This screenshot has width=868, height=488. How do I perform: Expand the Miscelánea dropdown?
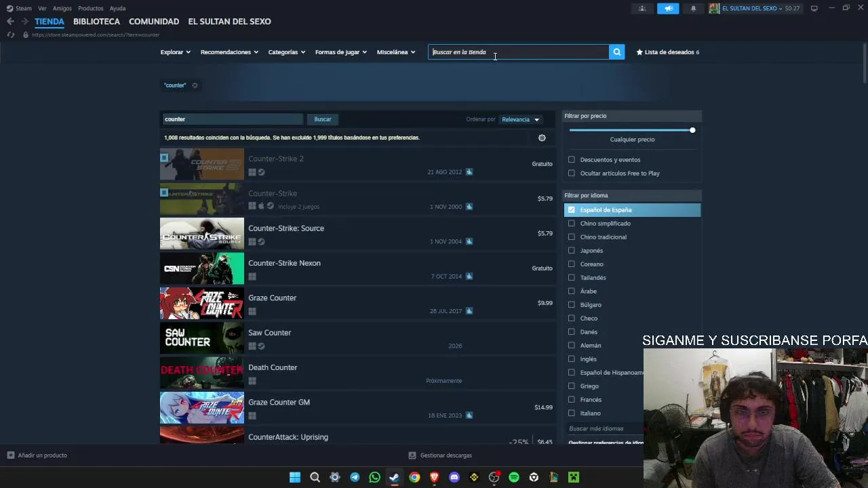395,52
